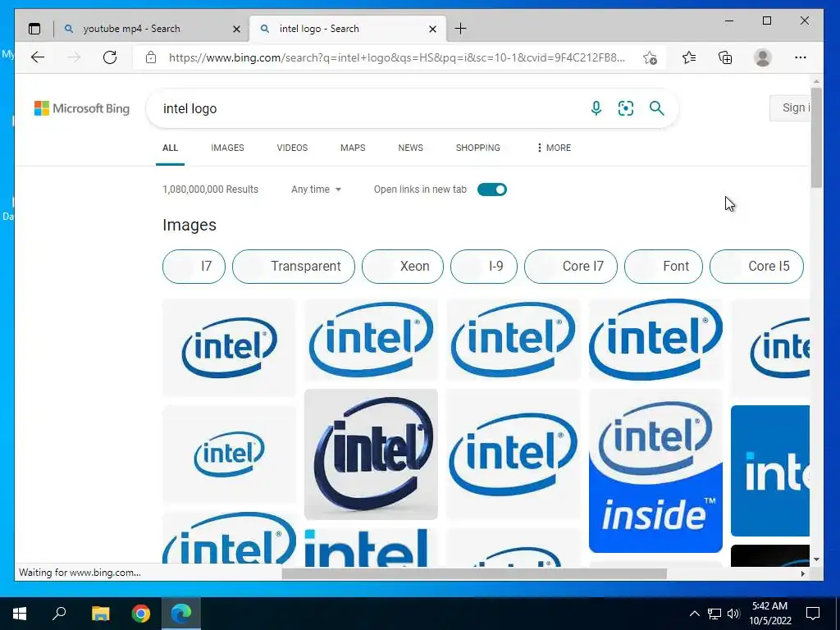Filter images by I7 chip
The width and height of the screenshot is (840, 630).
click(x=194, y=267)
